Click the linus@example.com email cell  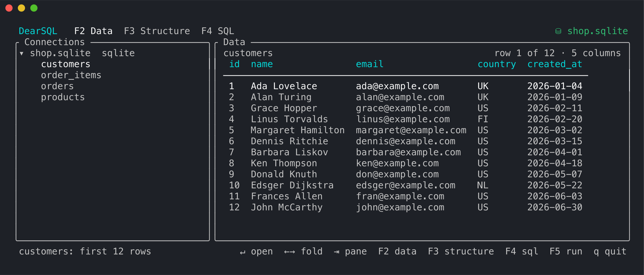(x=403, y=119)
